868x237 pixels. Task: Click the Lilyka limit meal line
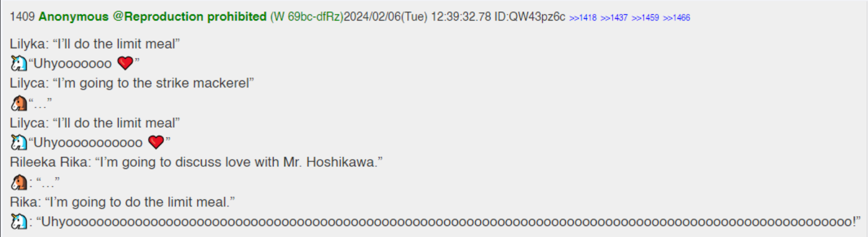click(x=95, y=44)
